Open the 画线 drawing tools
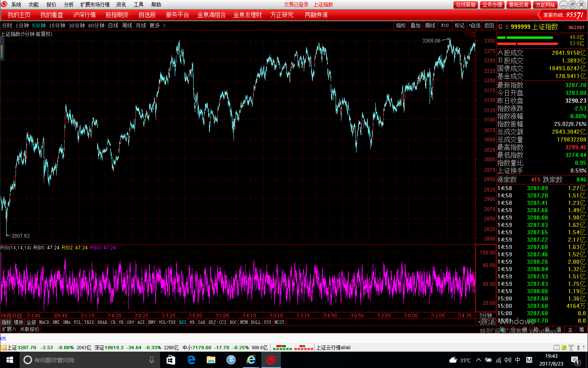 click(430, 25)
